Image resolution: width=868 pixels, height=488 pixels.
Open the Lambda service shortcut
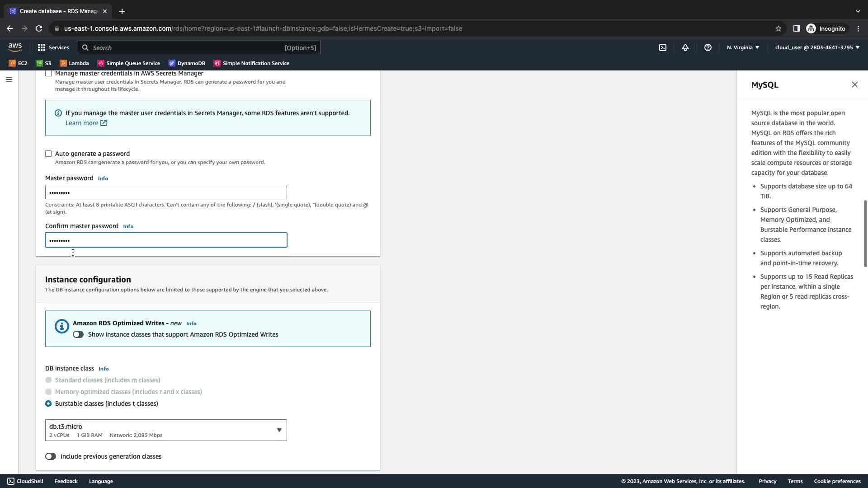(x=75, y=63)
